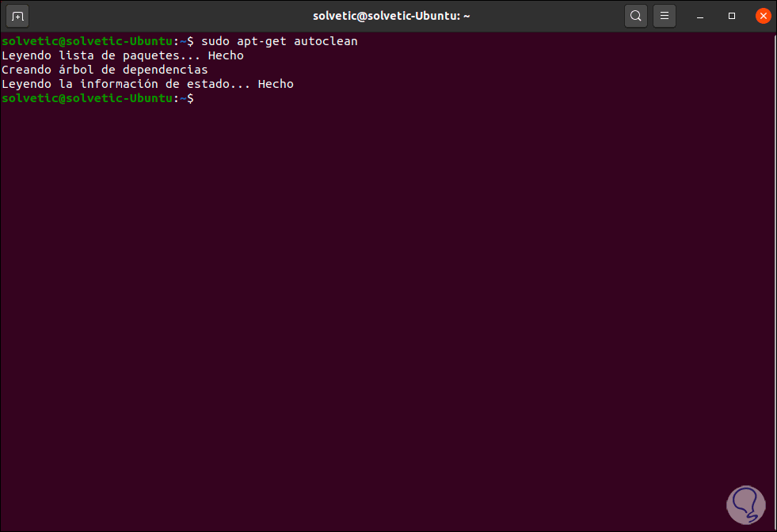The image size is (777, 532).
Task: Open the terminal hamburger menu
Action: pos(665,17)
